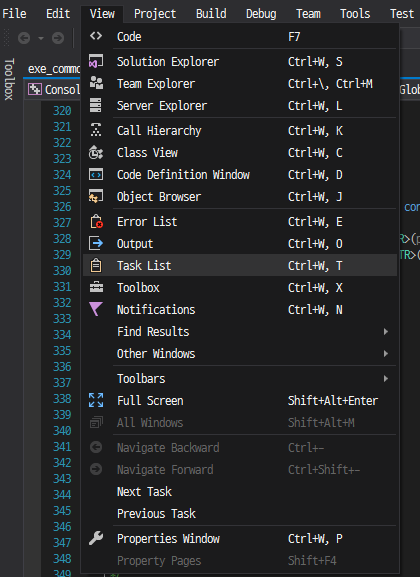Click the purple Notifications flag icon
Viewport: 420px width, 577px height.
coord(96,309)
